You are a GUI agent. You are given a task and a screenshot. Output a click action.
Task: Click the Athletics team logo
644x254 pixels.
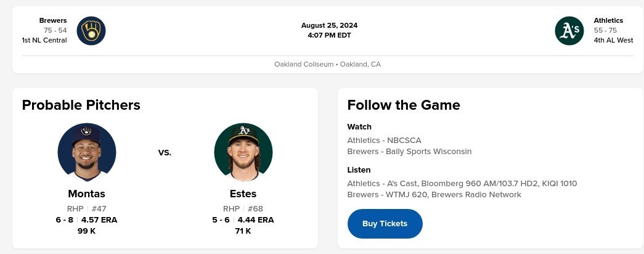coord(569,30)
